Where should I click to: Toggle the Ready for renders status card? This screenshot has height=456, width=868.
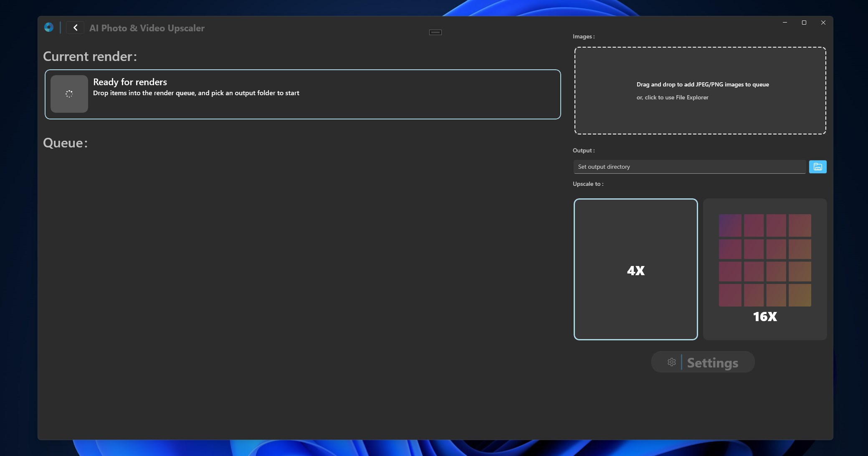303,94
